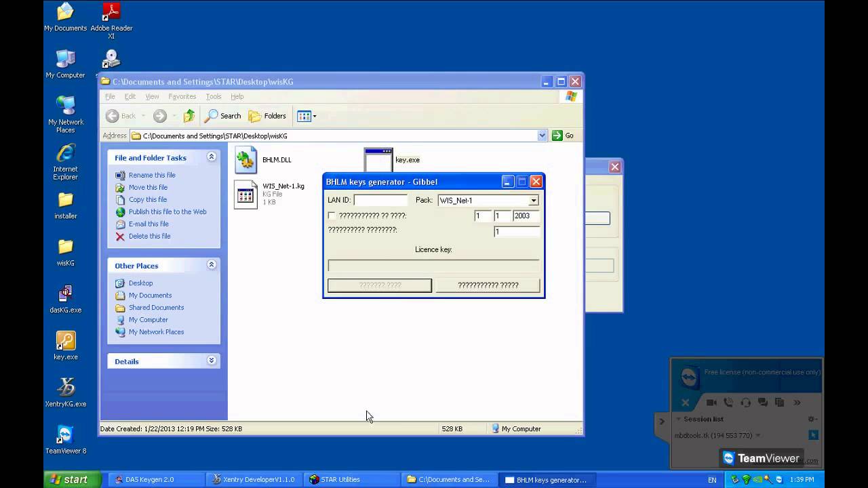The image size is (868, 488).
Task: Open TeamViewer 8 desktop shortcut
Action: point(66,439)
